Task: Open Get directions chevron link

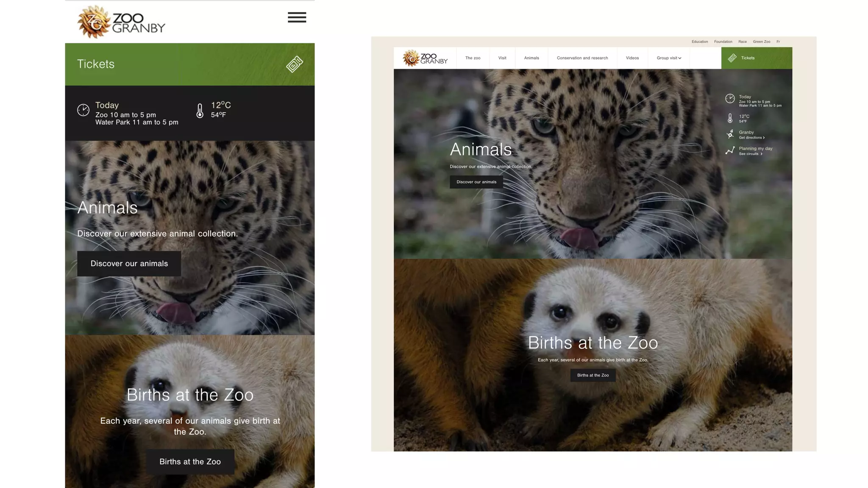Action: [752, 138]
